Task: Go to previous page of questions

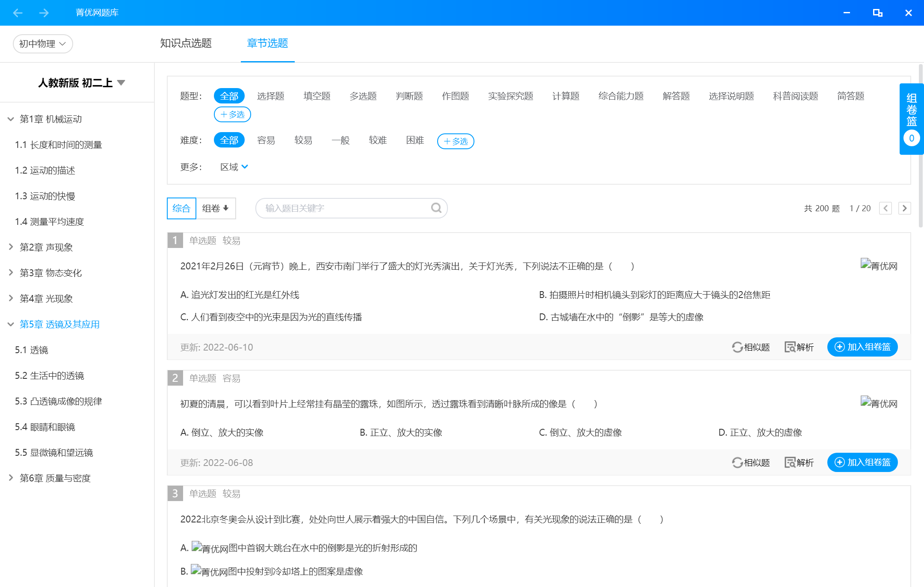Action: [885, 208]
